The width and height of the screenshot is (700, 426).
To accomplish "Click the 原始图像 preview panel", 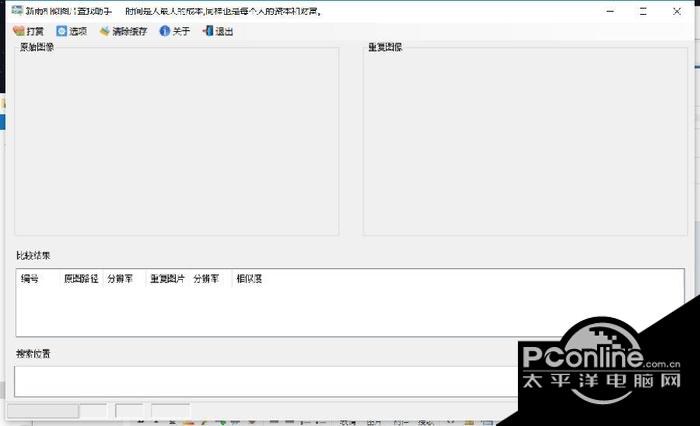I will pyautogui.click(x=177, y=141).
